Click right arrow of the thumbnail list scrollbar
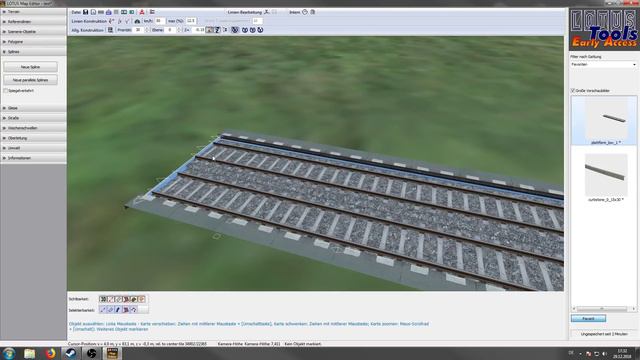Screen dimensions: 640x360 click(x=634, y=309)
